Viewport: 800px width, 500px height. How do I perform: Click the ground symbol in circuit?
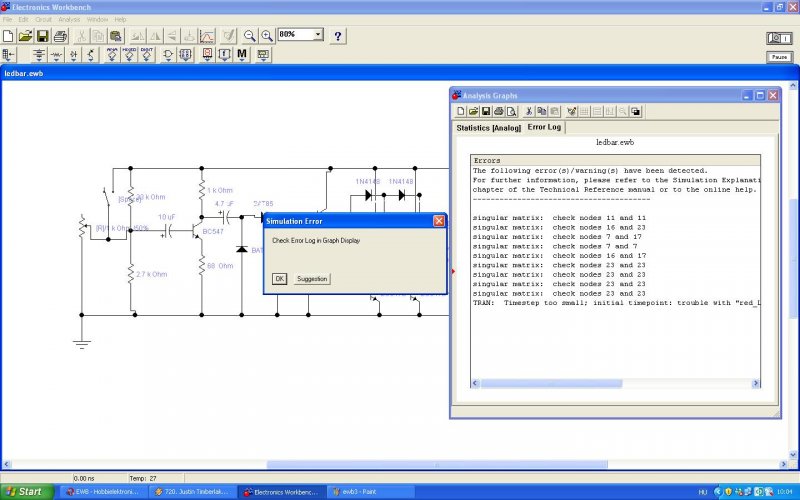pos(82,343)
